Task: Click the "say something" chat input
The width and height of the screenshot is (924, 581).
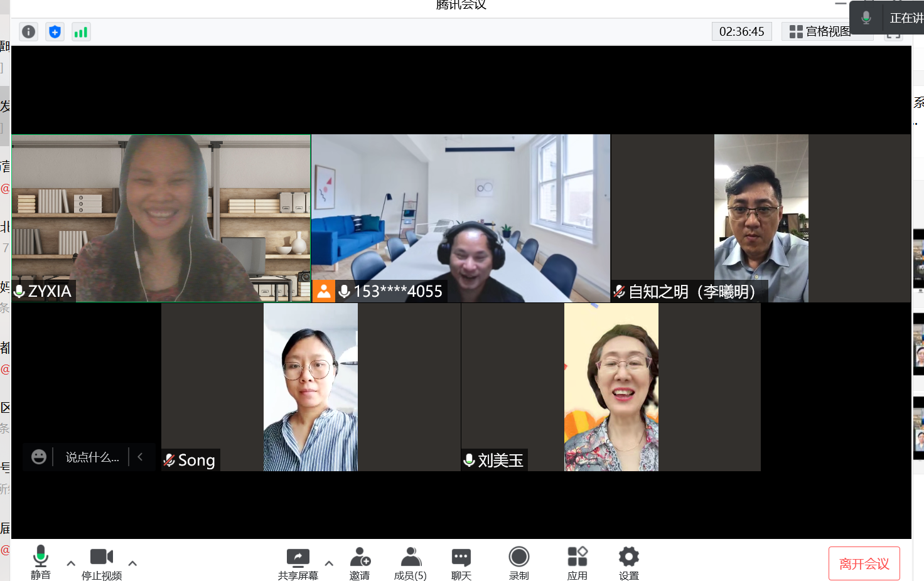Action: coord(92,457)
